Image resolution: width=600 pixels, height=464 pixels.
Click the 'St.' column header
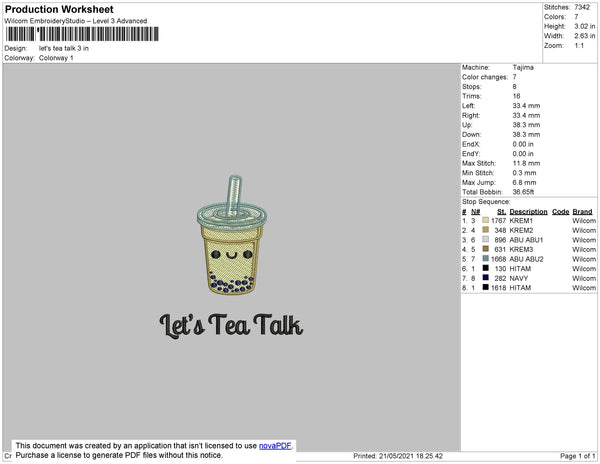[x=501, y=212]
